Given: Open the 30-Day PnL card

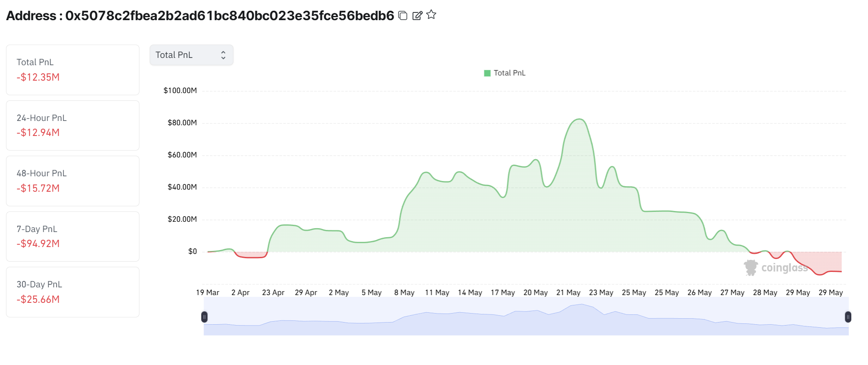Looking at the screenshot, I should pos(73,292).
